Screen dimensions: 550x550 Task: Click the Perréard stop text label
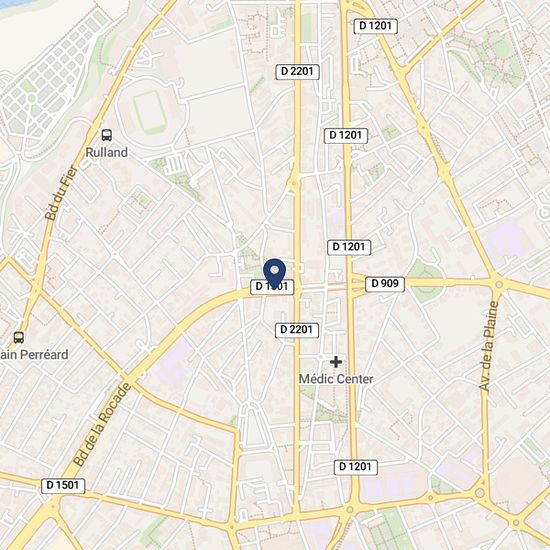coord(34,355)
